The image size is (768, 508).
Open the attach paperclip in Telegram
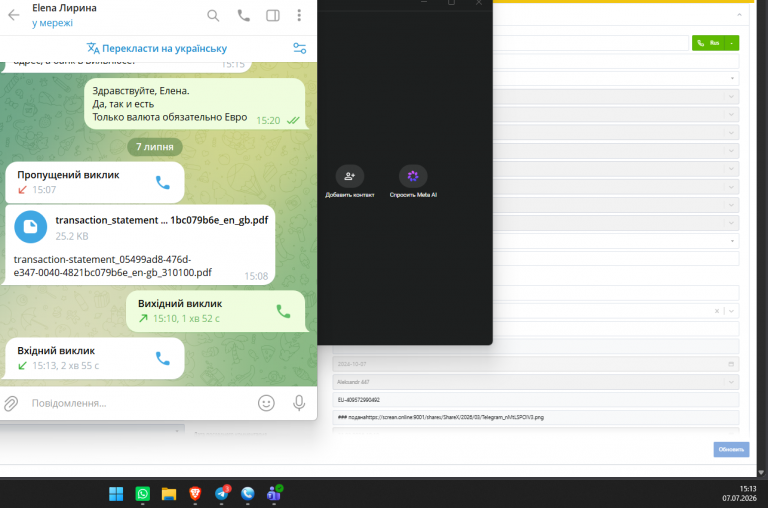click(11, 403)
